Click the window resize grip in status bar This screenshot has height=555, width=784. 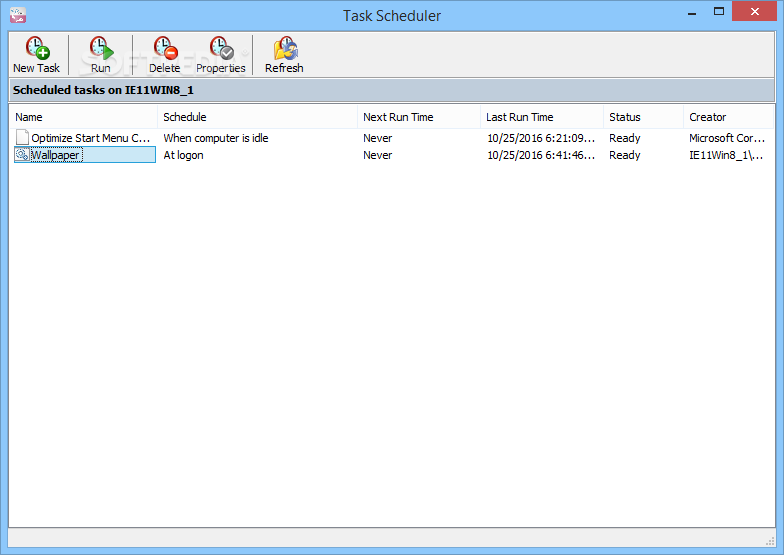[x=770, y=541]
